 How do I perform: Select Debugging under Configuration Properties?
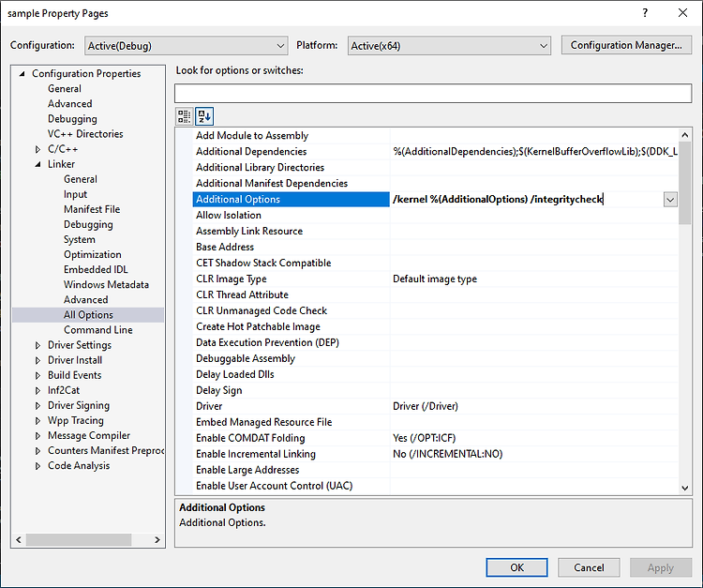click(72, 119)
